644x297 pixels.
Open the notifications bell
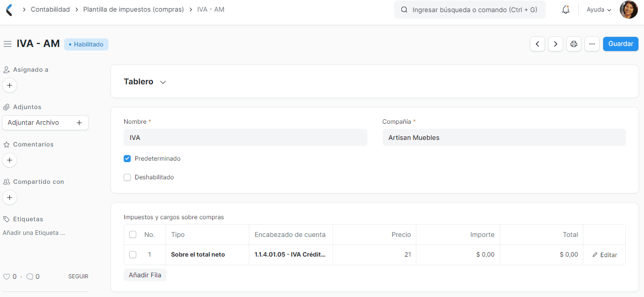coord(566,10)
